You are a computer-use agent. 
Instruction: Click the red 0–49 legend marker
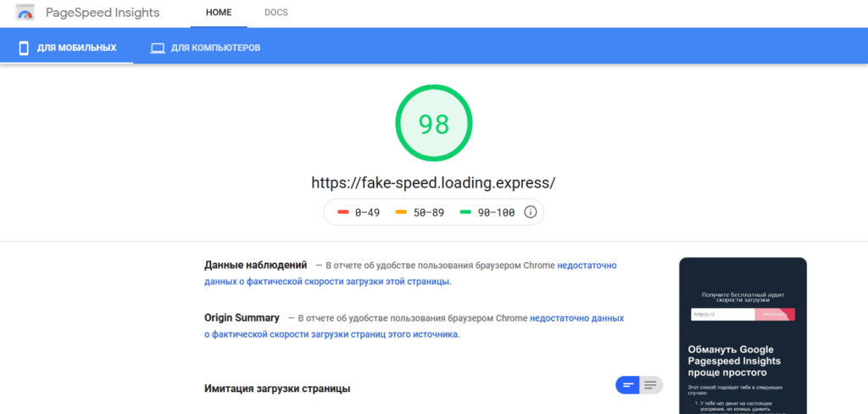343,212
